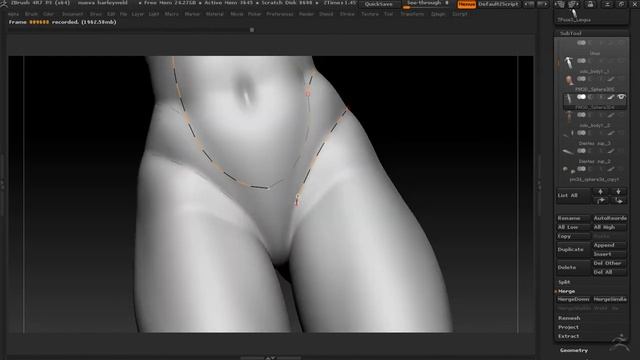Click the AutoReorder button
The image size is (640, 360).
[x=610, y=218]
